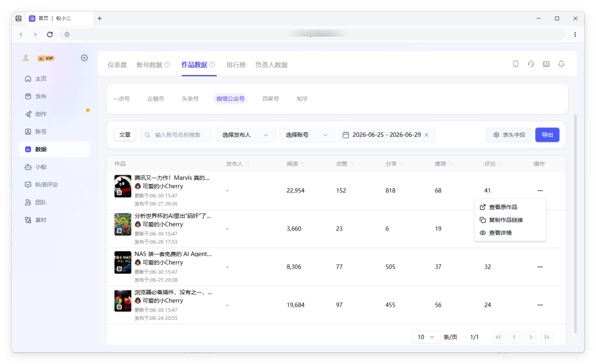Click the 输入账号名称搜索 search field

(x=177, y=135)
